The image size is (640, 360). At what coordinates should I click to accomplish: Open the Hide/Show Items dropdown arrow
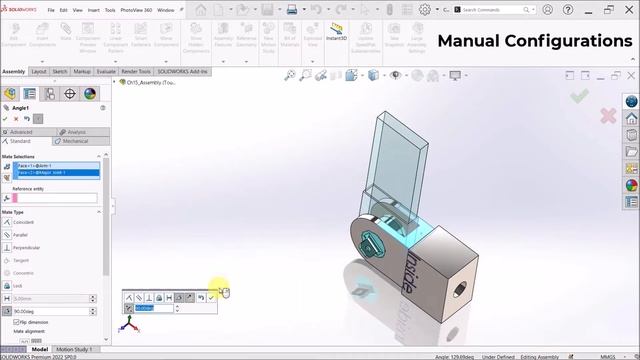[x=406, y=76]
